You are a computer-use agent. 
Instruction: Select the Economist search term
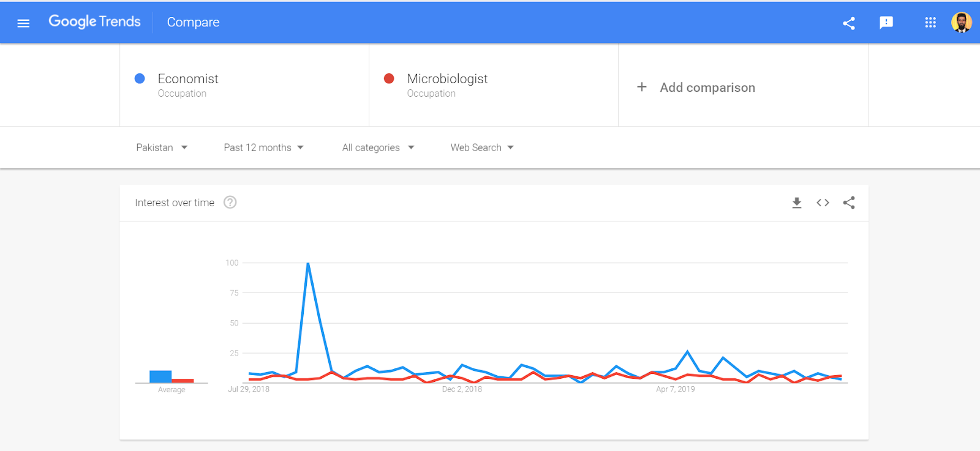pyautogui.click(x=188, y=79)
